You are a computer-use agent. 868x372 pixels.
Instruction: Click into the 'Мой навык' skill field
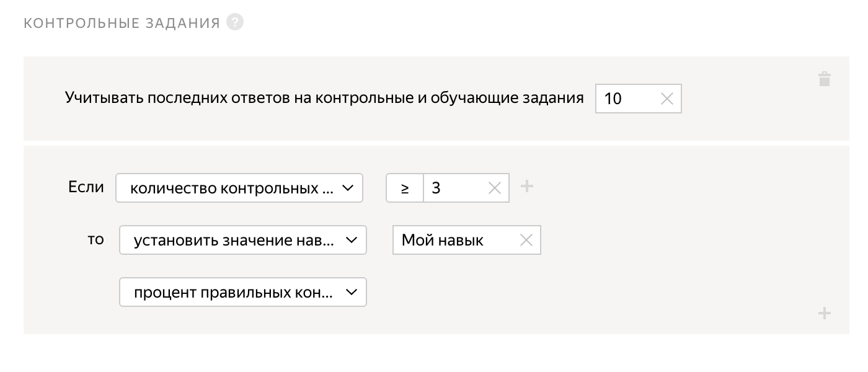click(x=453, y=241)
